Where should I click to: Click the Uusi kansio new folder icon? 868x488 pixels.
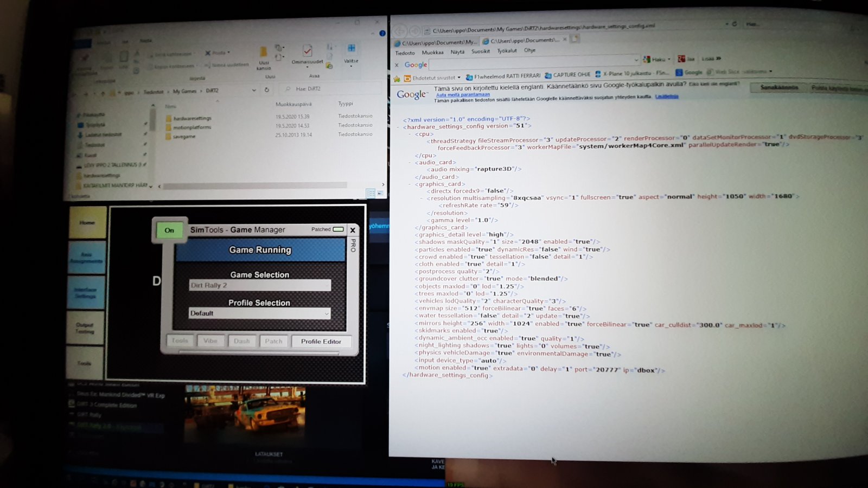click(x=264, y=57)
